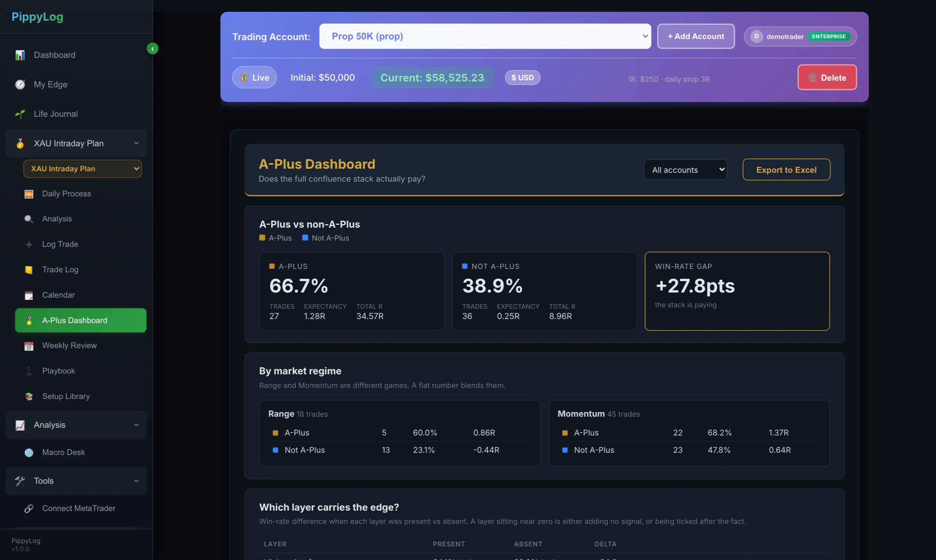Screen dimensions: 936x560
Task: Click the My Edge compass icon
Action: pyautogui.click(x=20, y=84)
